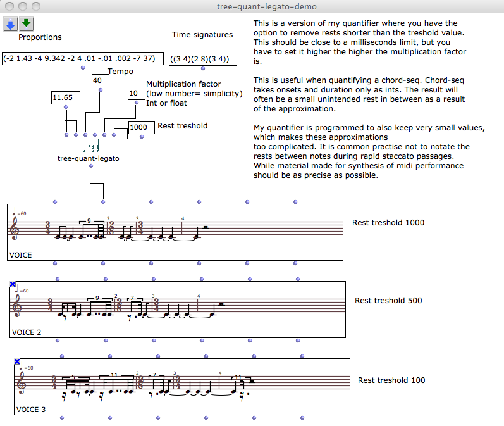Select the Multiplication factor box showing 10
The height and width of the screenshot is (426, 504).
pyautogui.click(x=135, y=94)
